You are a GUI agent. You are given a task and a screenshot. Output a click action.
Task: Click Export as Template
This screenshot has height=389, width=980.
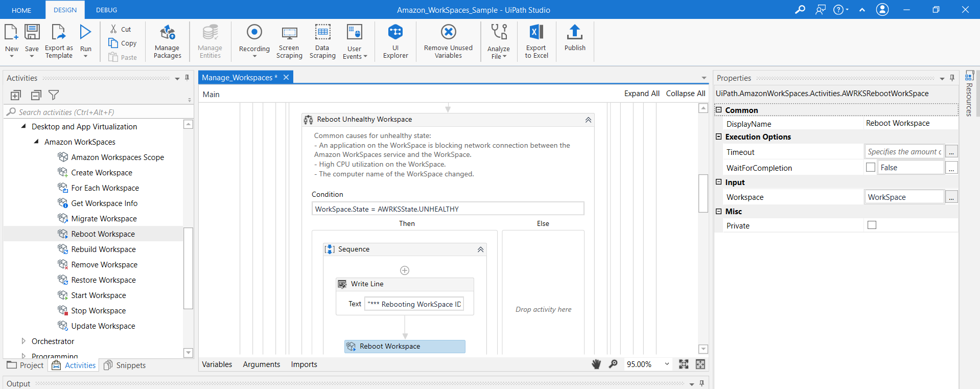pos(59,41)
